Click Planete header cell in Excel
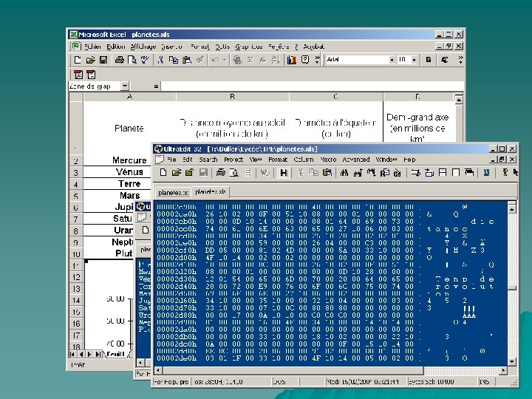Screen dimensions: 532x399 (129, 129)
